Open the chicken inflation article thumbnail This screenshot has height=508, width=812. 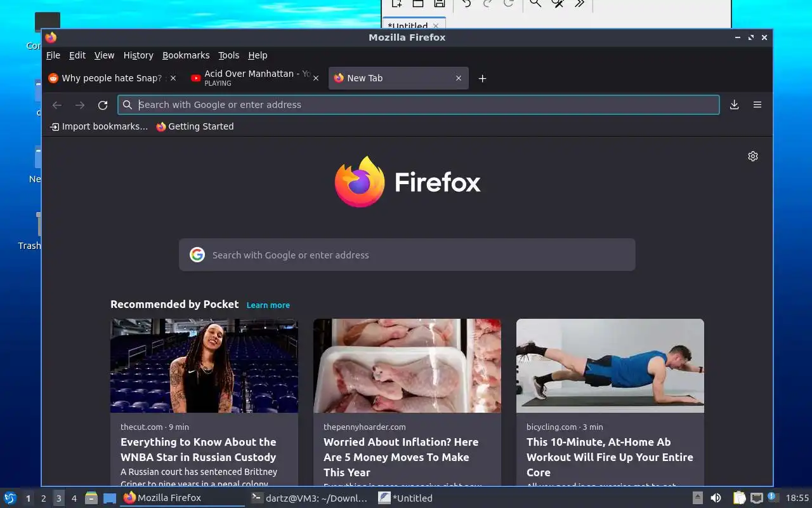407,366
